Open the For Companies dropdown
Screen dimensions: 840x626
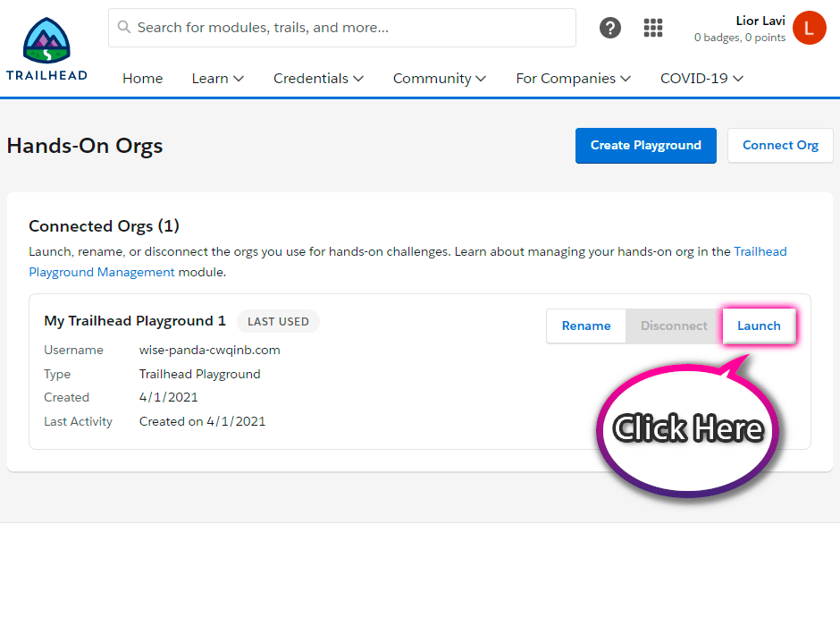click(573, 79)
